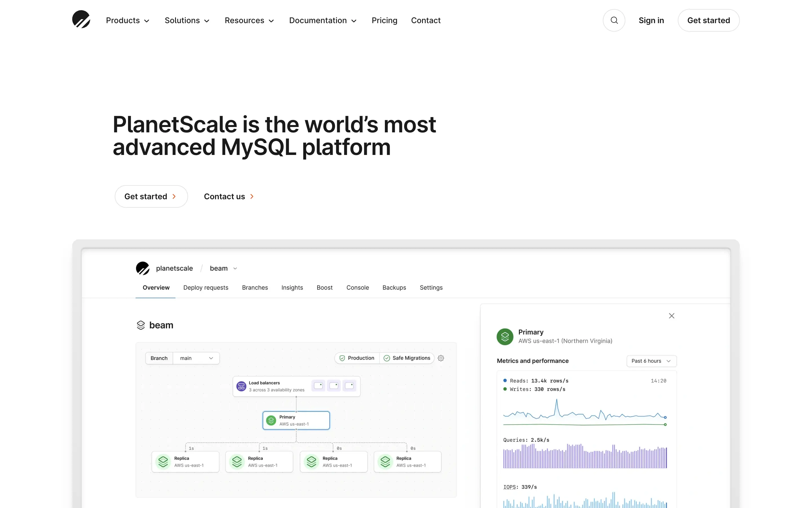
Task: Click the blue Reads legend dot
Action: coord(505,380)
